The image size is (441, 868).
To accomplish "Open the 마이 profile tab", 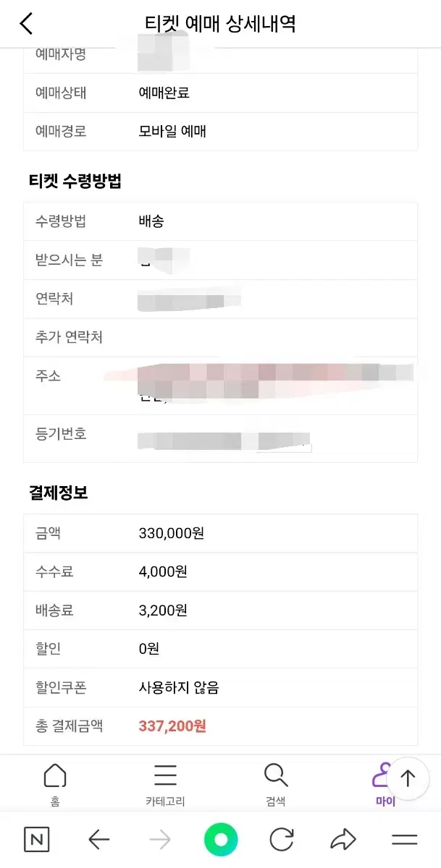I will [384, 783].
